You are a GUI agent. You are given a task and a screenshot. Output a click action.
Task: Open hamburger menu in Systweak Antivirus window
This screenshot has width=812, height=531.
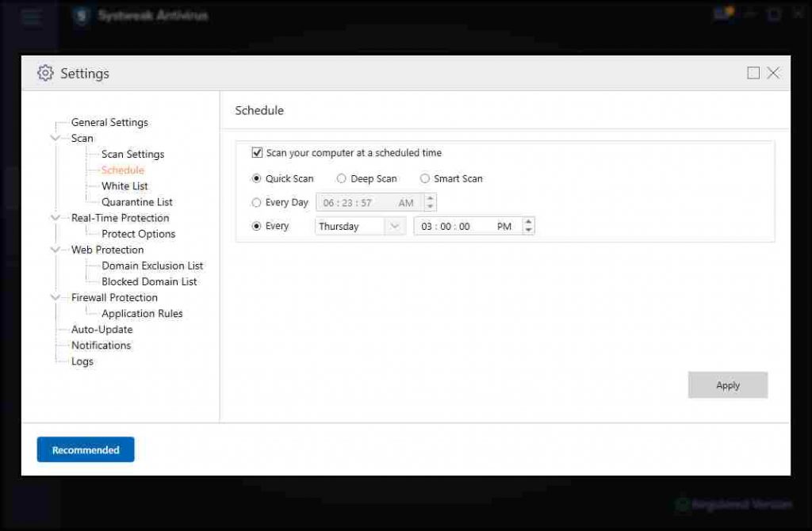point(31,17)
